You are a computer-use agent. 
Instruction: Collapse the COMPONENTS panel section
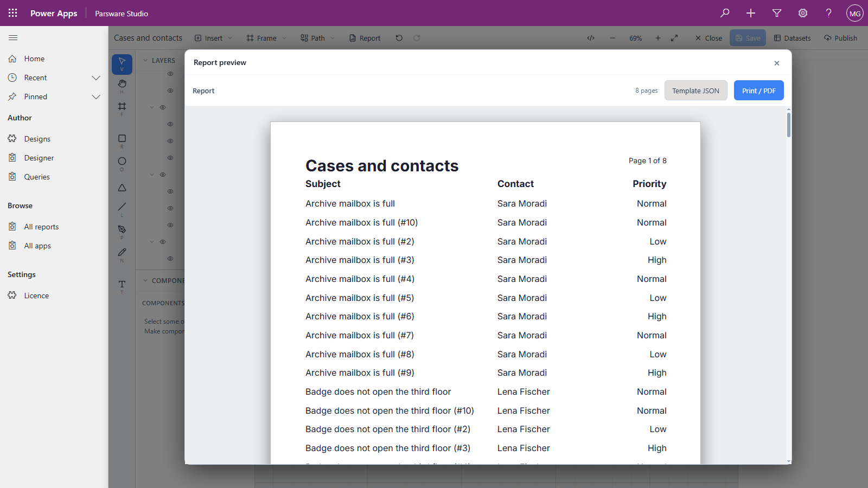(145, 280)
